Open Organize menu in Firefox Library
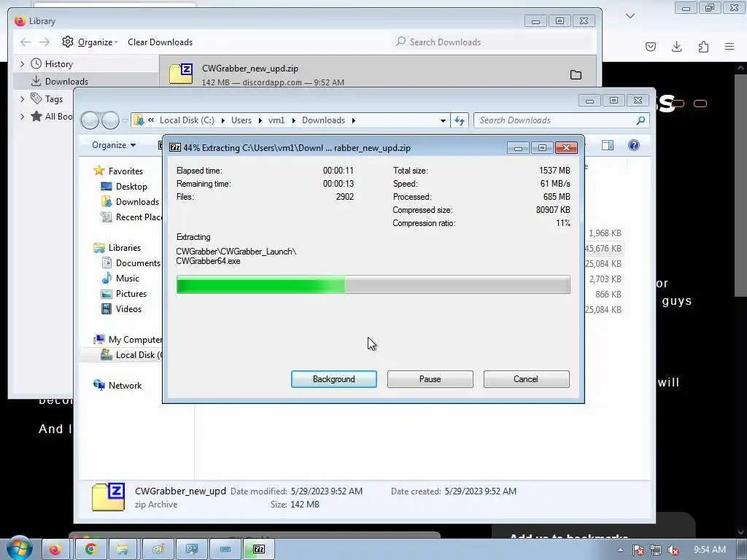Screen dimensions: 747x560 click(x=90, y=42)
